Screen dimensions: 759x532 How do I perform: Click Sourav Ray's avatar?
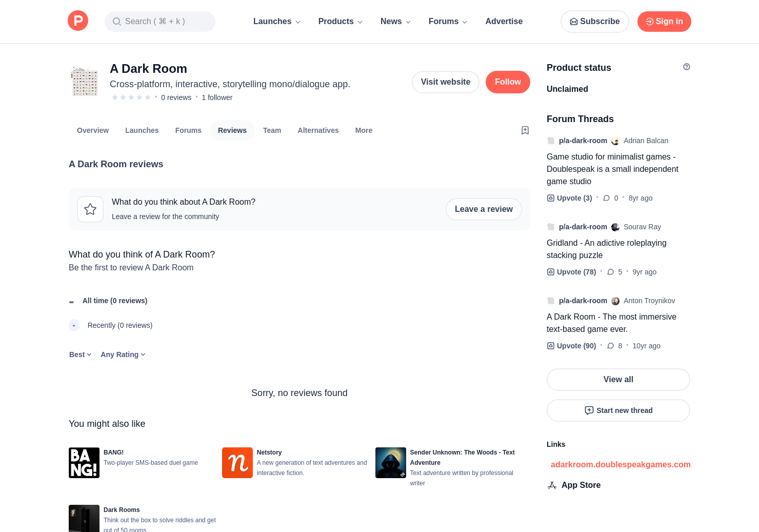pos(615,227)
